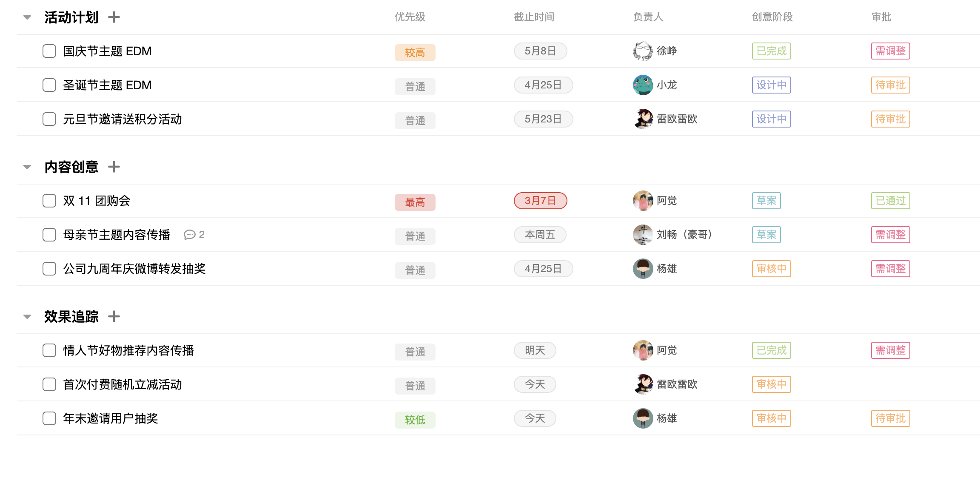Image resolution: width=980 pixels, height=500 pixels.
Task: Add a task to 活动计划 with plus icon
Action: tap(114, 17)
